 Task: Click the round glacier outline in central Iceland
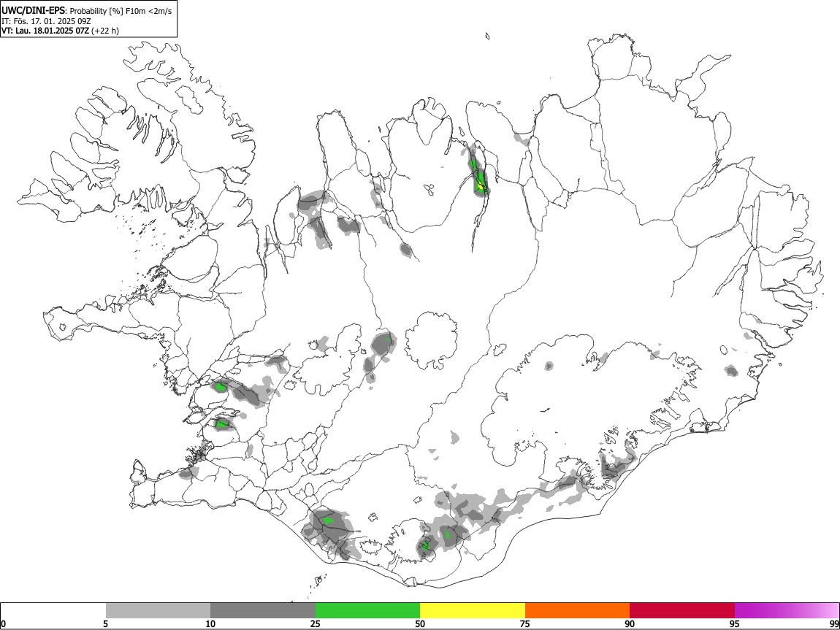pos(431,340)
